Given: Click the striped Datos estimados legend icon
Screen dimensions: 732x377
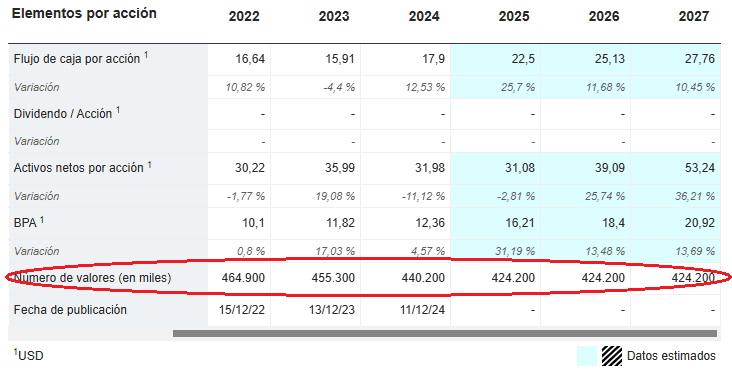Looking at the screenshot, I should click(612, 356).
